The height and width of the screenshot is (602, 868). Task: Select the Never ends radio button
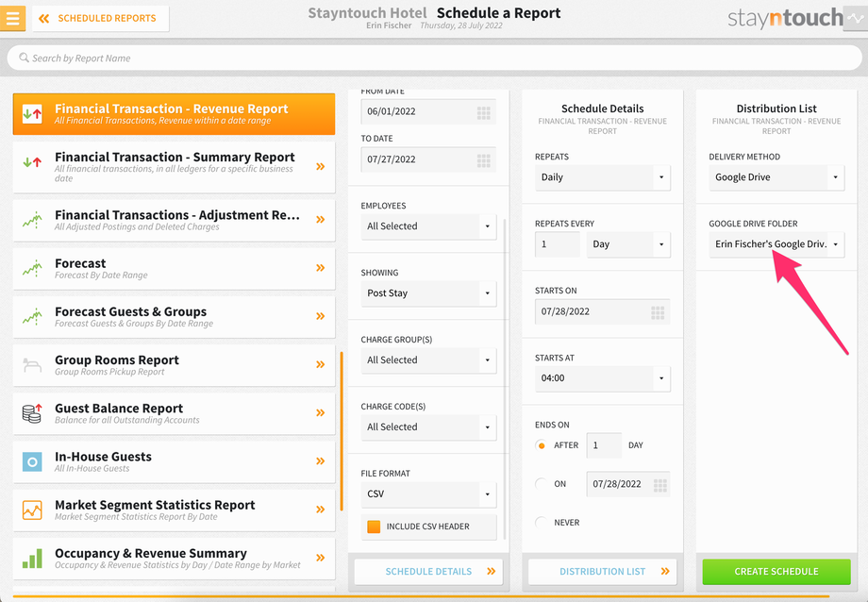point(541,522)
